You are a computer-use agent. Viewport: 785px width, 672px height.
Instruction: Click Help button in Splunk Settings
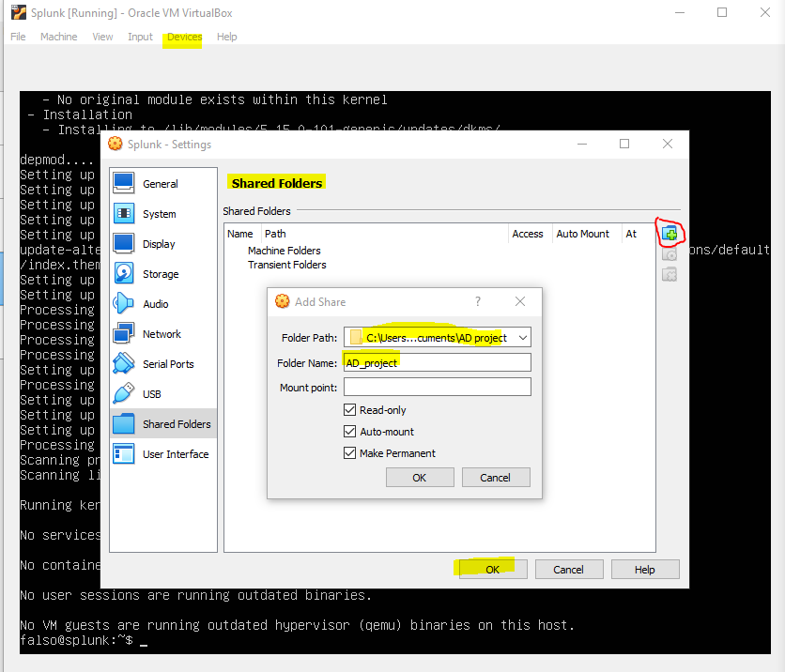[645, 570]
